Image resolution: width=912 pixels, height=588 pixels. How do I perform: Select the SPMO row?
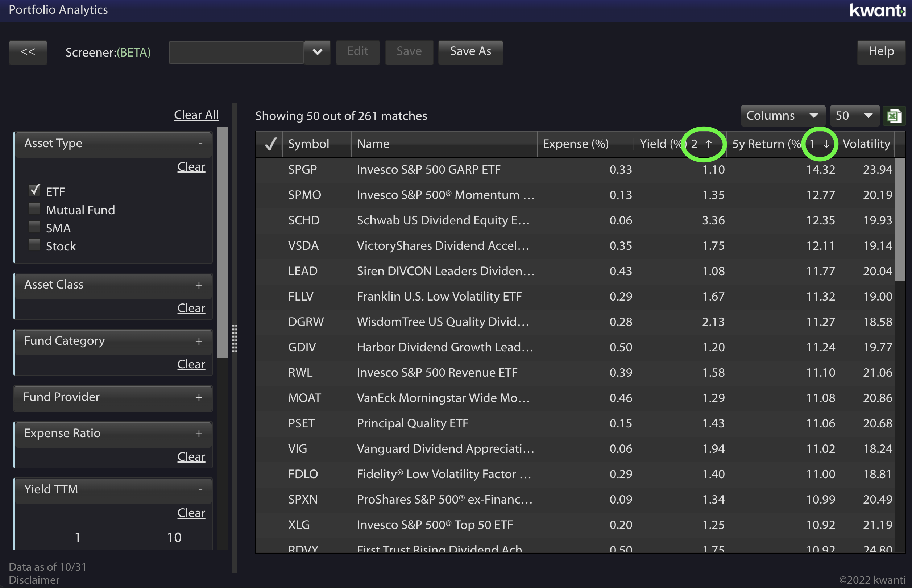pyautogui.click(x=575, y=195)
